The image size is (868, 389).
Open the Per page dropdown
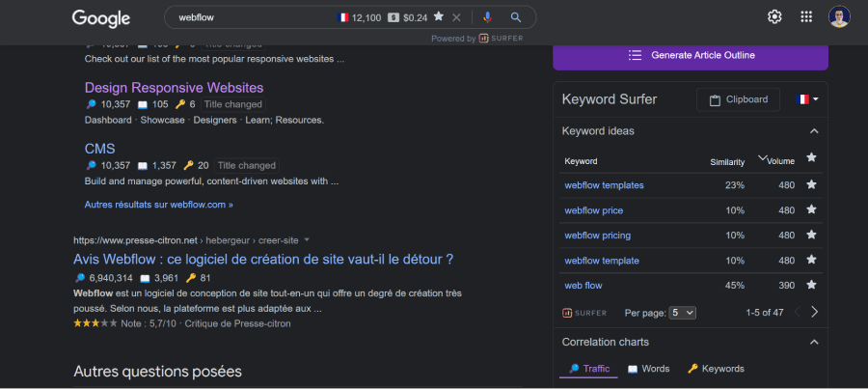click(683, 313)
